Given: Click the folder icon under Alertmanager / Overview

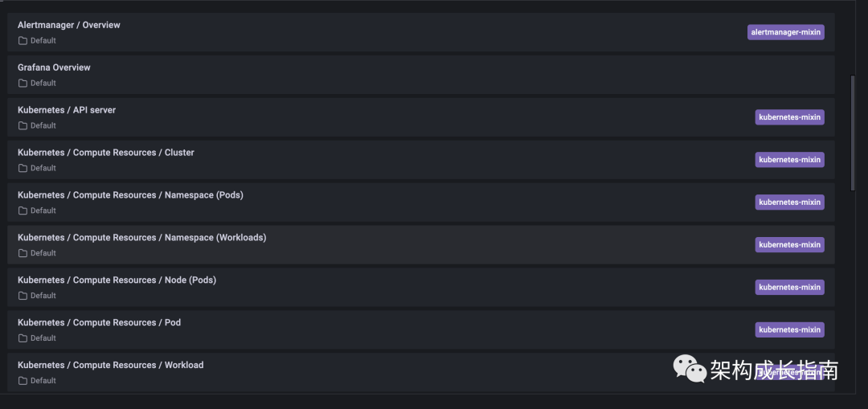Looking at the screenshot, I should tap(23, 41).
